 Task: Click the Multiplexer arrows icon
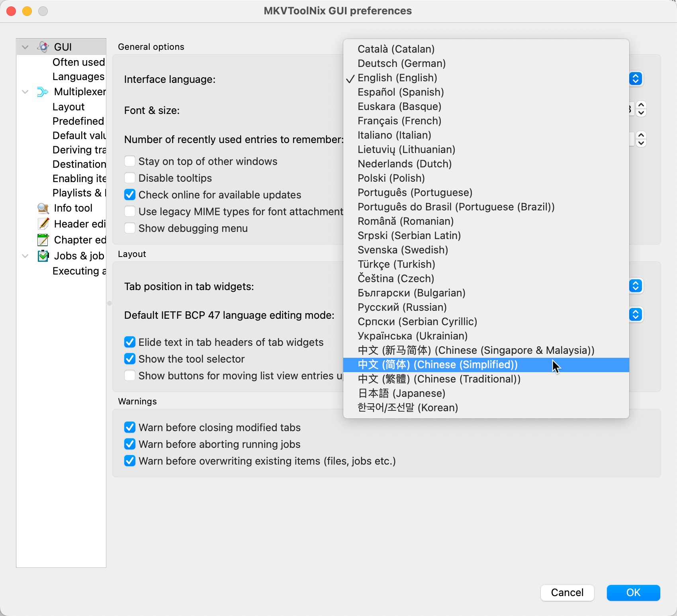pos(42,92)
